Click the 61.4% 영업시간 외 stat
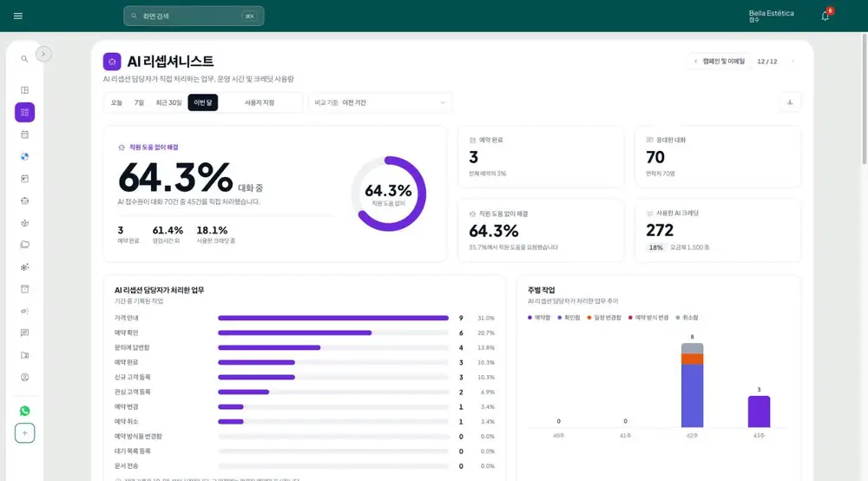The image size is (868, 481). point(168,234)
